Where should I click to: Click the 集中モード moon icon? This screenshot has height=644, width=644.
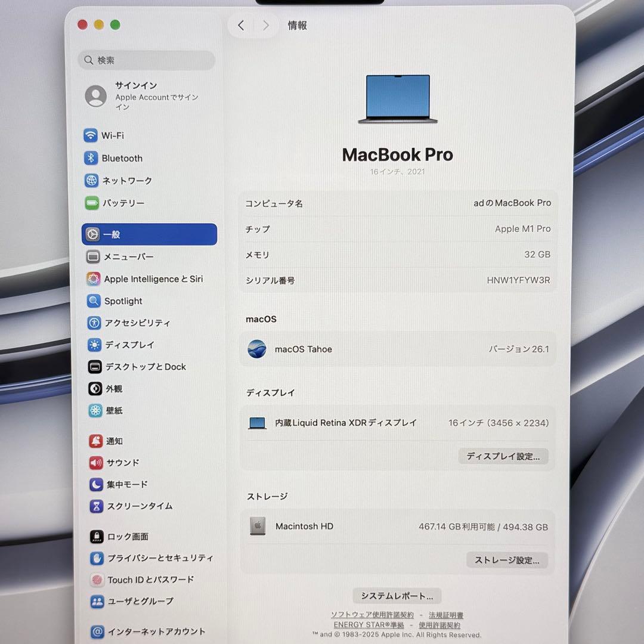(96, 484)
